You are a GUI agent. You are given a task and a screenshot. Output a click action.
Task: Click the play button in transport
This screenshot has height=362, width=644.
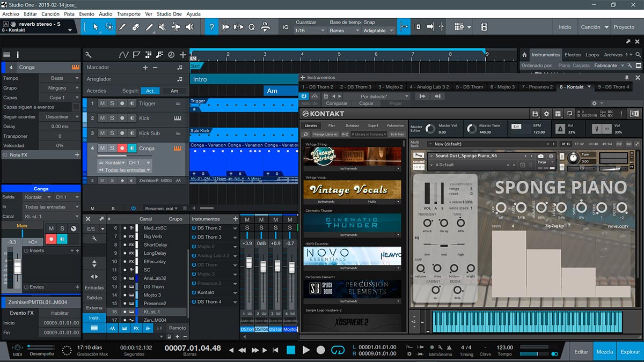[x=306, y=350]
